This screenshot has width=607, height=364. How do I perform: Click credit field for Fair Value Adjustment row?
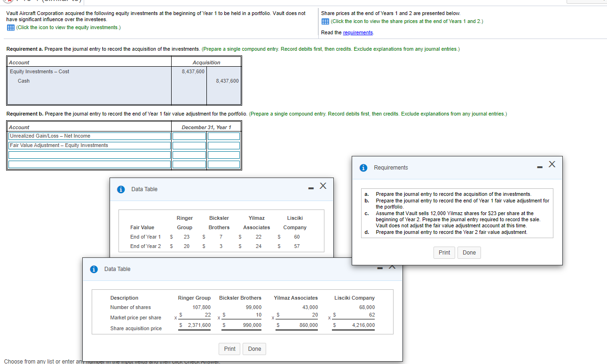[x=224, y=146]
